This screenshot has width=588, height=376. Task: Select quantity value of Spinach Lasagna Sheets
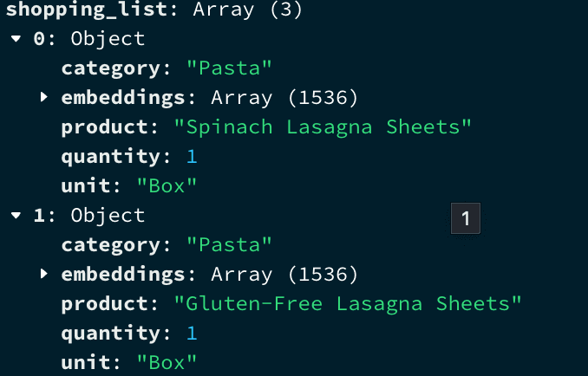(192, 157)
